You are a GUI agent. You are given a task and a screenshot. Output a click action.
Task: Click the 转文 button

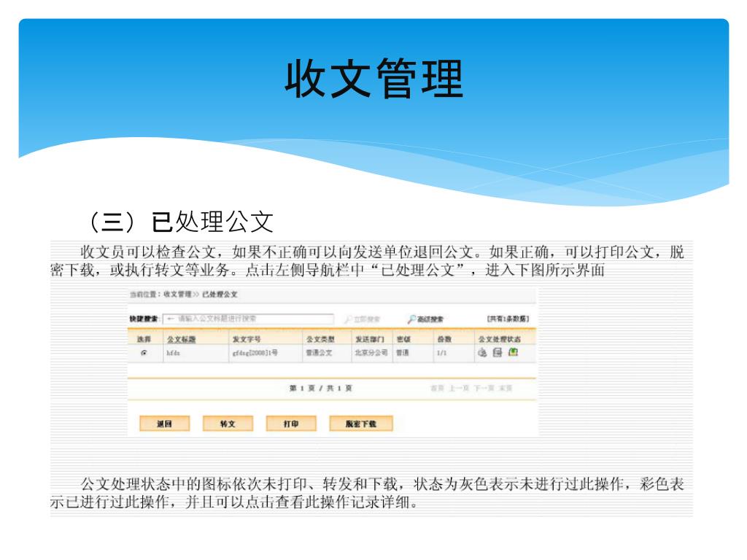(228, 424)
